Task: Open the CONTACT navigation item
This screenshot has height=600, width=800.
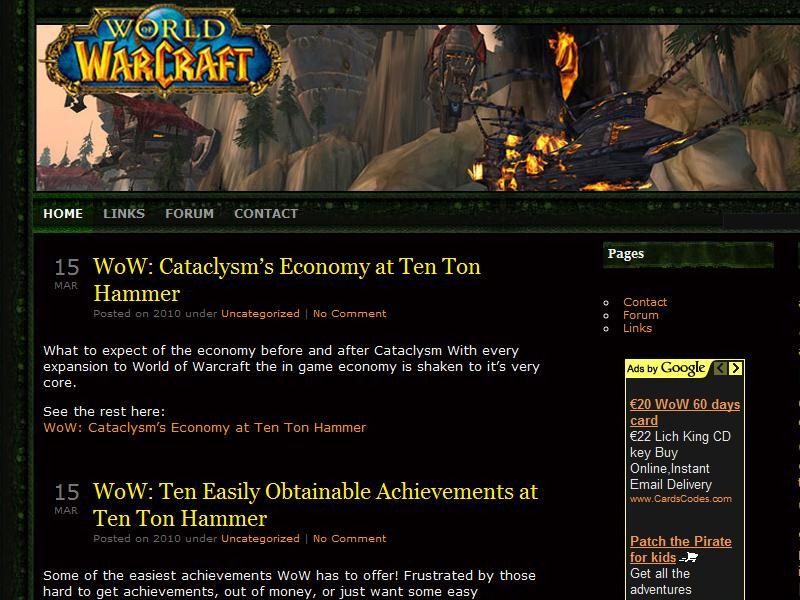Action: [266, 214]
